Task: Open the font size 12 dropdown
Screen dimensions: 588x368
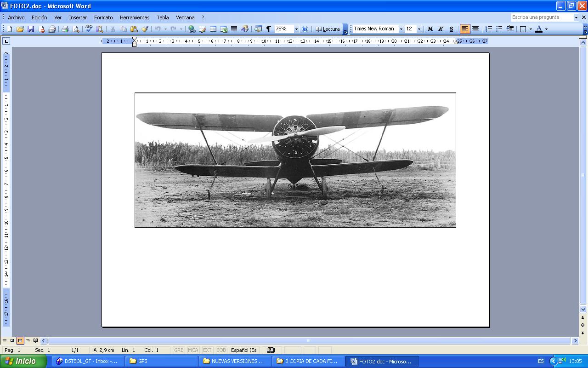Action: pyautogui.click(x=419, y=29)
